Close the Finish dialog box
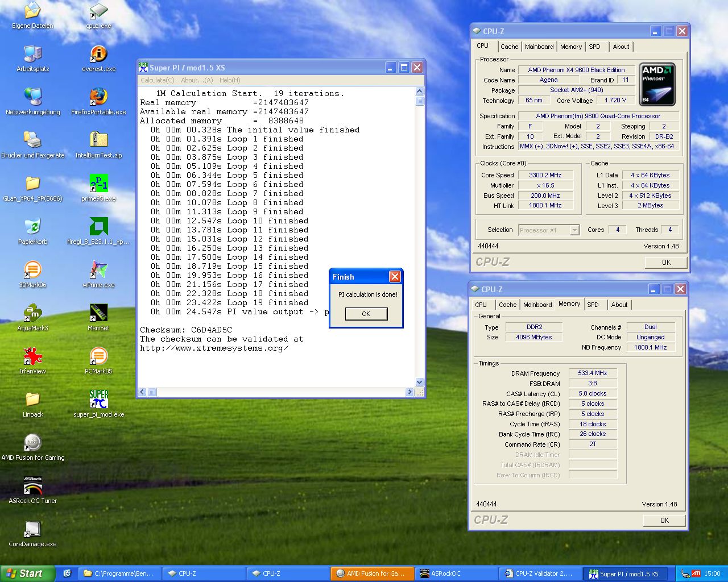This screenshot has width=728, height=582. coord(395,277)
